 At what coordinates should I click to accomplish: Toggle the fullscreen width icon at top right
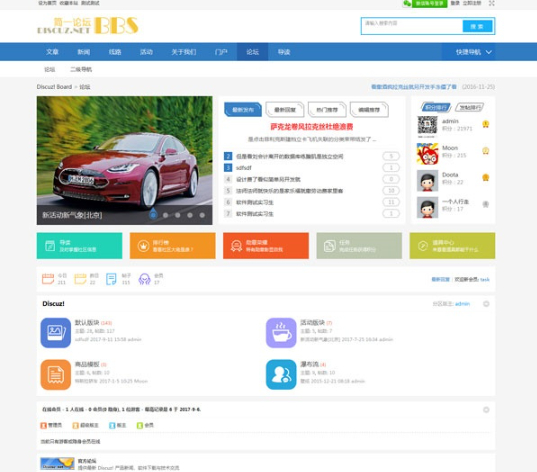click(491, 3)
